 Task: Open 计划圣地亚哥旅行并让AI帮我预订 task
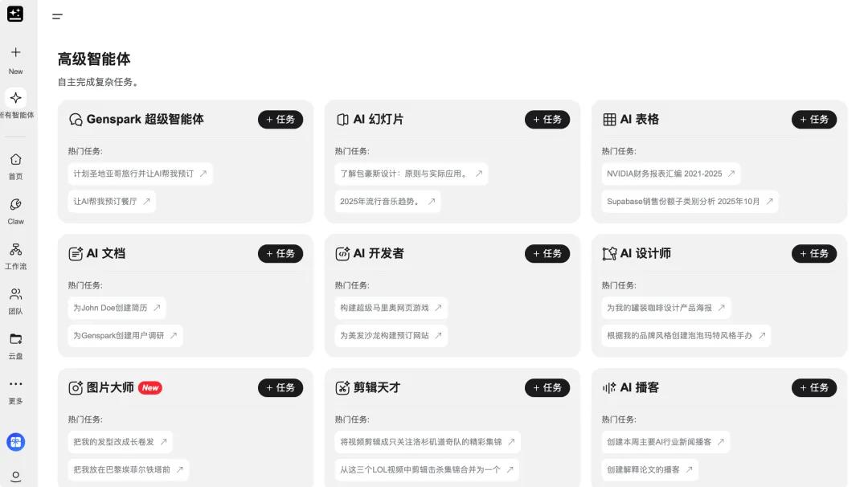[141, 174]
